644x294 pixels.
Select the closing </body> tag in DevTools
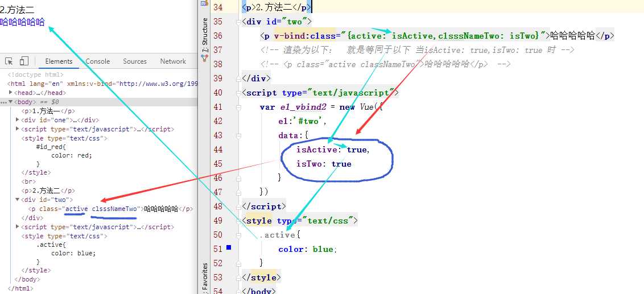point(27,279)
